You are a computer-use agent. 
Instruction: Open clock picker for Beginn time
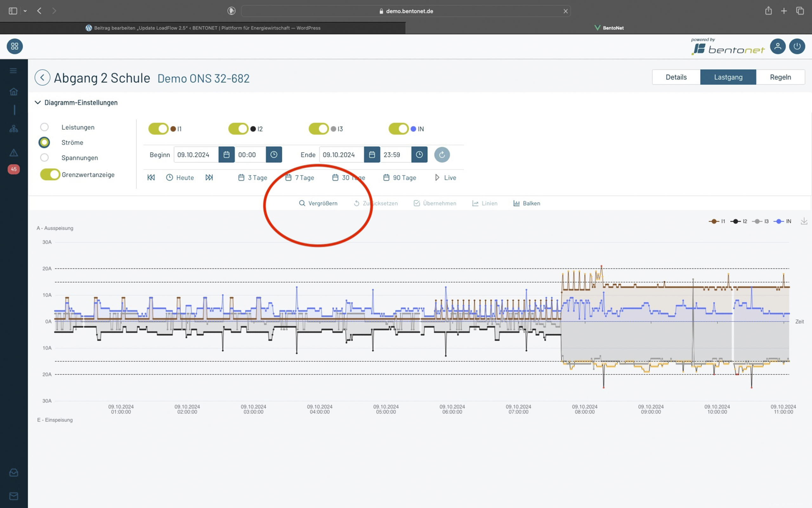(x=274, y=155)
